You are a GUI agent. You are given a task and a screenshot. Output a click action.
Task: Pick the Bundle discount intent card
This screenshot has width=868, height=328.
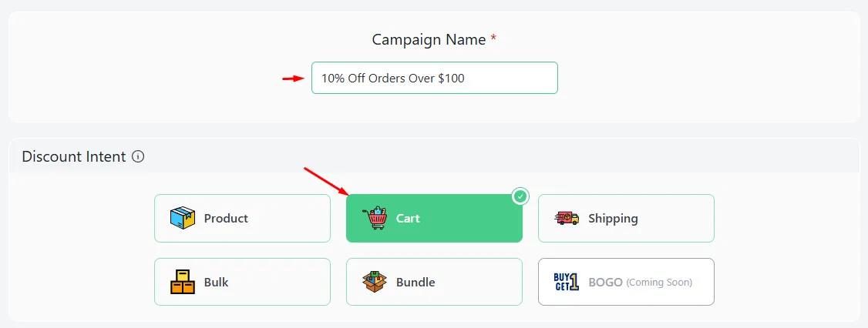tap(434, 282)
